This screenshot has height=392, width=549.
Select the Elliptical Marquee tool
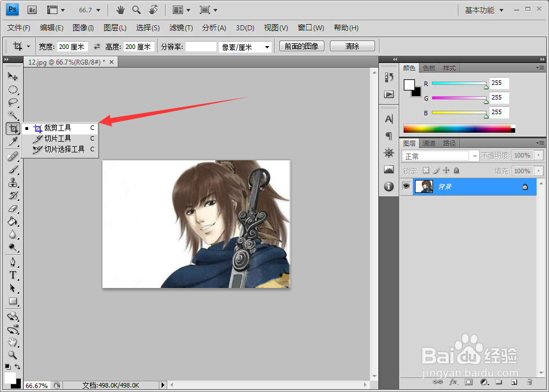[13, 89]
